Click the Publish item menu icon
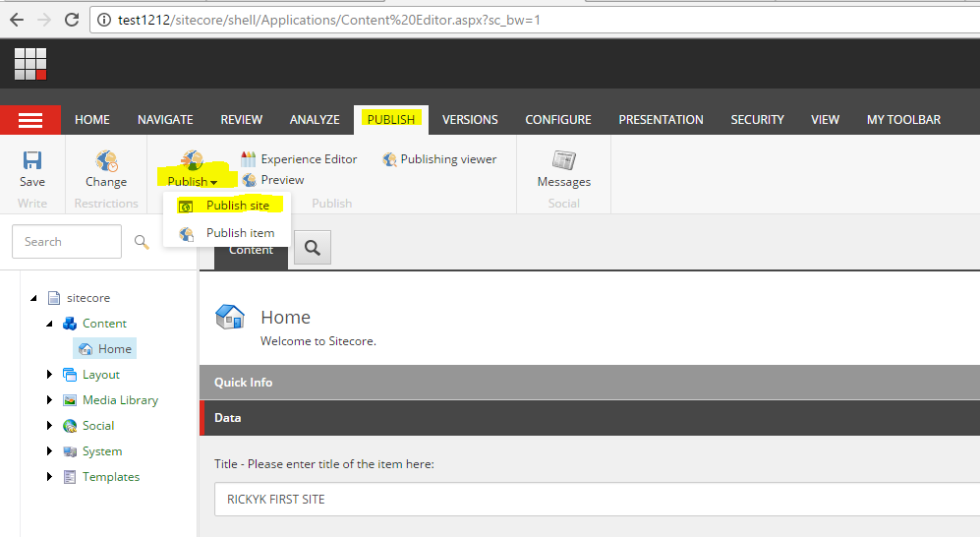980x537 pixels. coord(186,234)
